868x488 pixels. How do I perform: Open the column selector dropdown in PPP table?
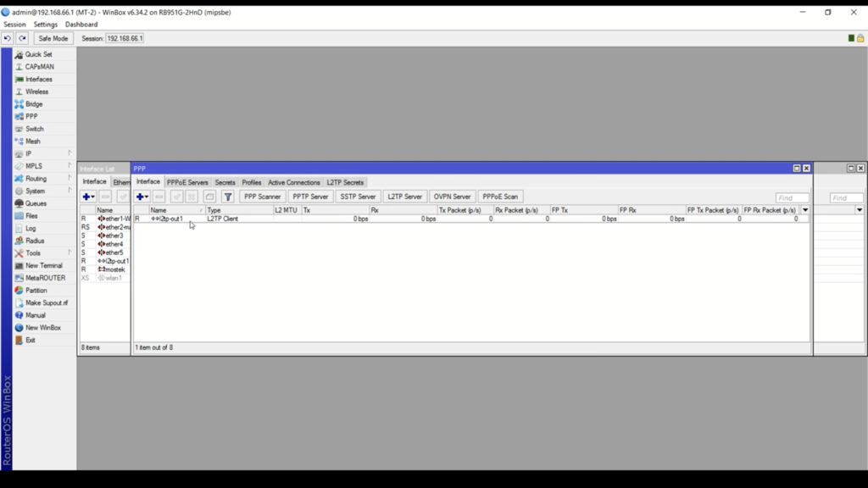[805, 210]
